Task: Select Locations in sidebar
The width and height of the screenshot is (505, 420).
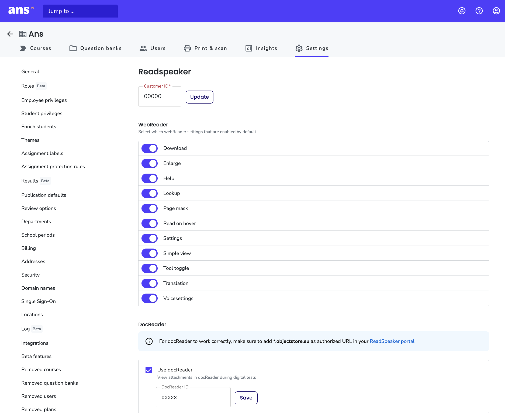Action: 32,315
